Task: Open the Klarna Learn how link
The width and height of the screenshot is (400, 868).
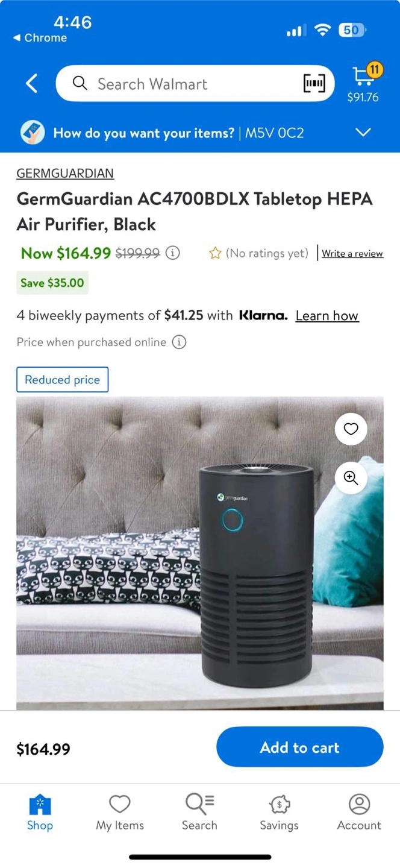Action: [327, 316]
